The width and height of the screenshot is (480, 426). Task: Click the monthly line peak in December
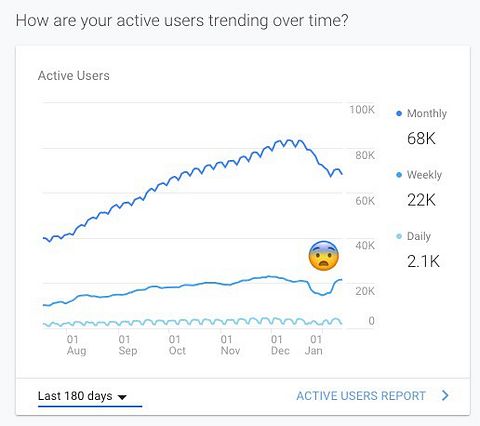(x=288, y=140)
